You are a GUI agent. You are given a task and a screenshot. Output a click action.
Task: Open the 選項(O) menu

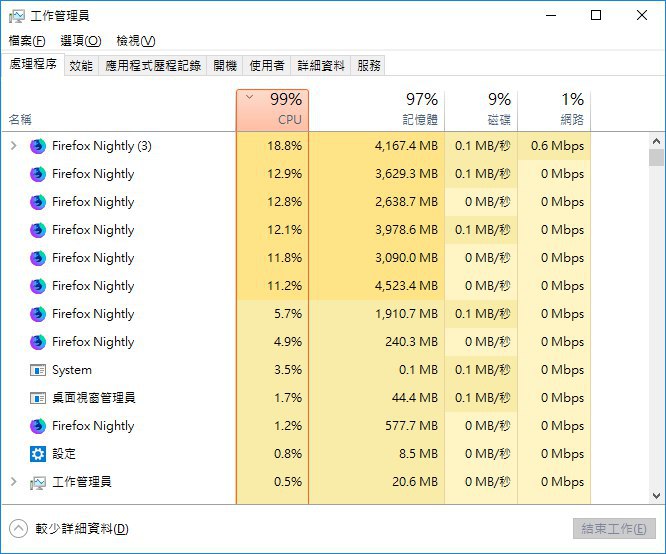(81, 41)
